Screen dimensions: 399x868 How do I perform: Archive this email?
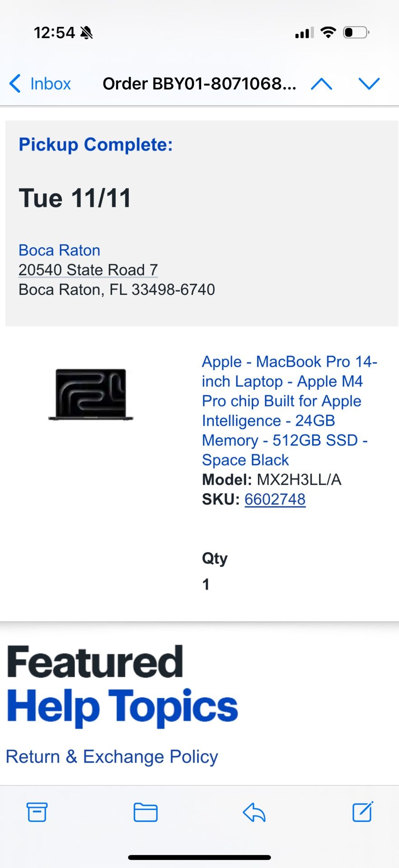pos(37,811)
